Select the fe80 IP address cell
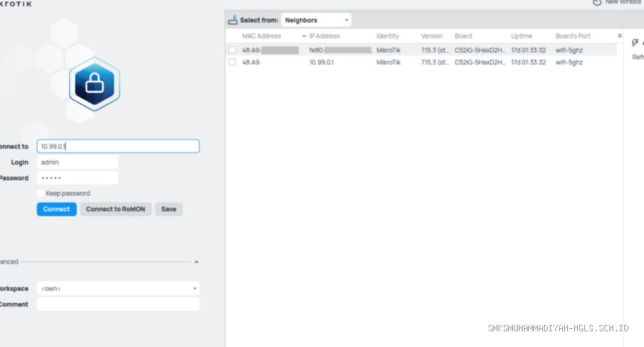Image resolution: width=644 pixels, height=347 pixels. tap(340, 50)
